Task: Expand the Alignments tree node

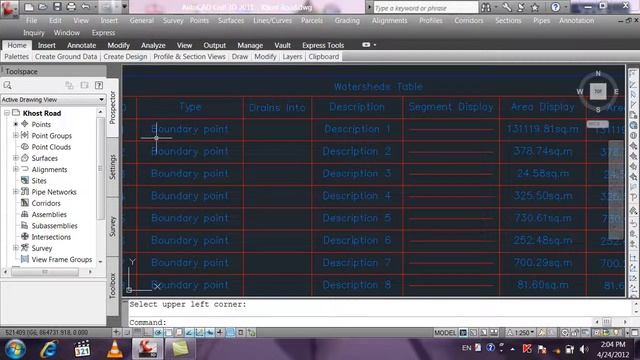Action: tap(16, 169)
